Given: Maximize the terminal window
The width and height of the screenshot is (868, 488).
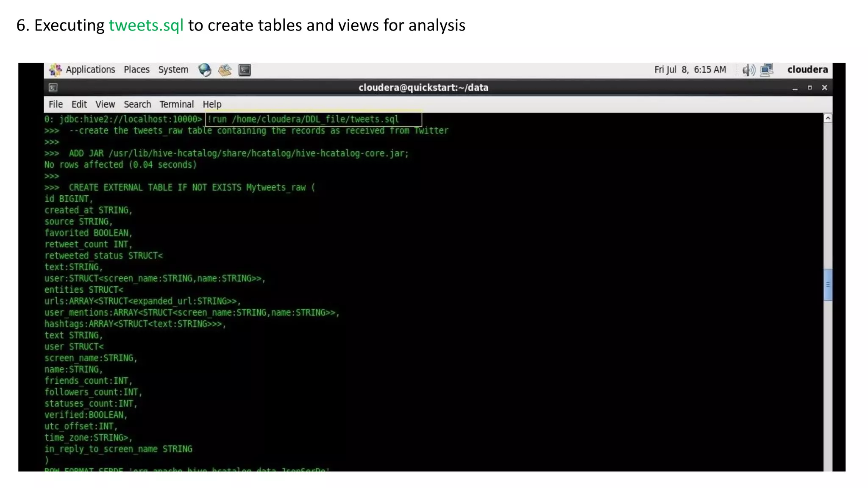Looking at the screenshot, I should pos(810,88).
